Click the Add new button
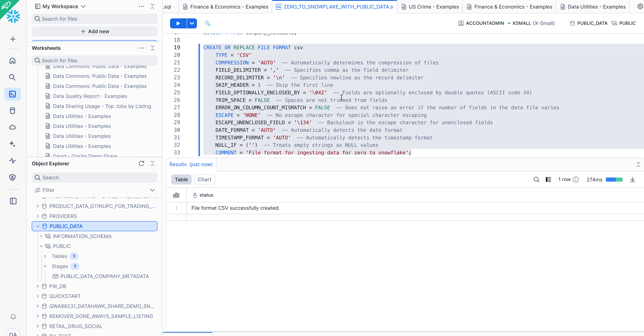This screenshot has height=336, width=644. pos(94,31)
